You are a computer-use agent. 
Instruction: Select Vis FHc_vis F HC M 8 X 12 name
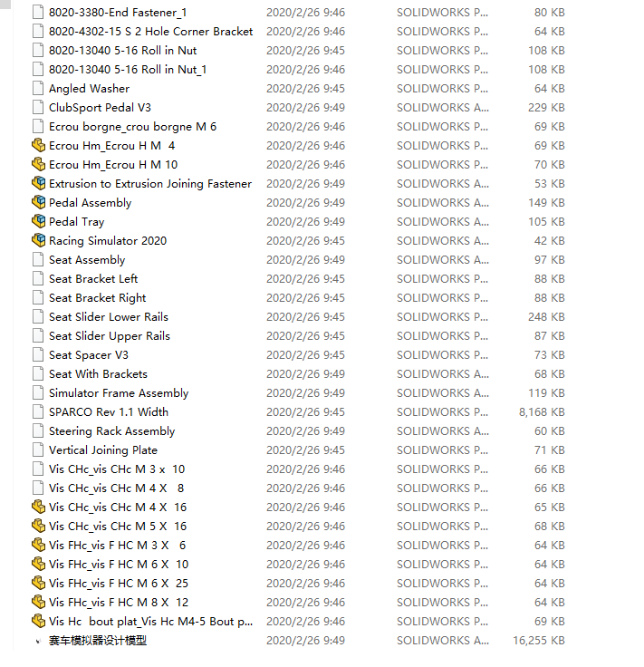pyautogui.click(x=119, y=603)
